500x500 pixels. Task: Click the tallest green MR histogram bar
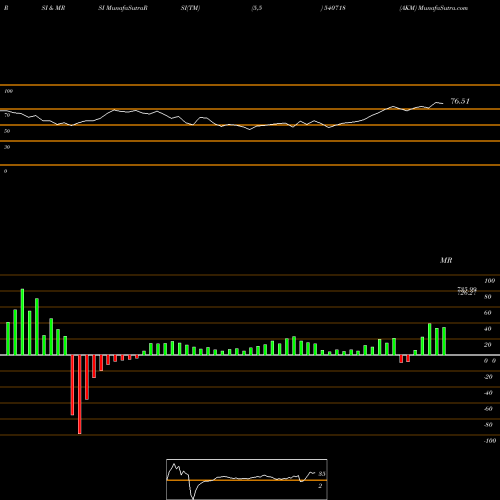pos(22,322)
